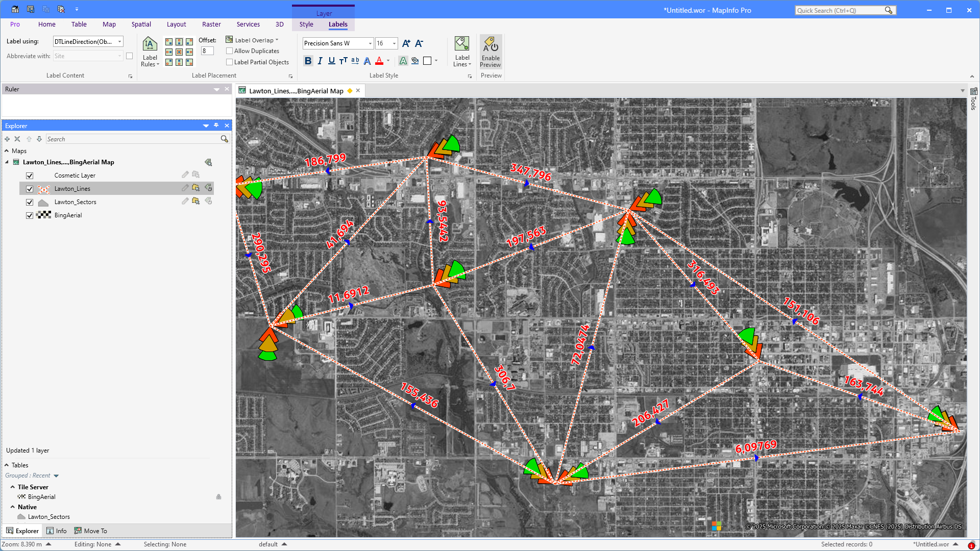Open the Label Rules menu

(x=150, y=52)
